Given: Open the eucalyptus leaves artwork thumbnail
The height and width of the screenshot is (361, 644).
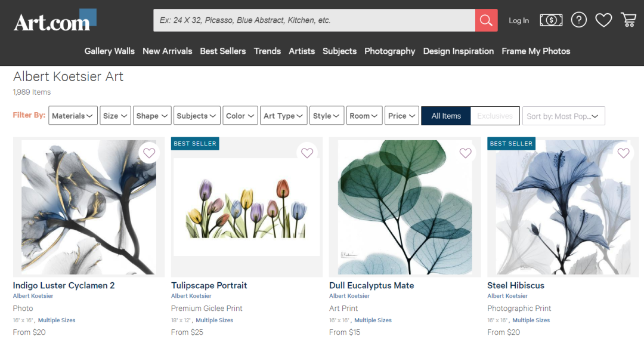Looking at the screenshot, I should pos(405,207).
